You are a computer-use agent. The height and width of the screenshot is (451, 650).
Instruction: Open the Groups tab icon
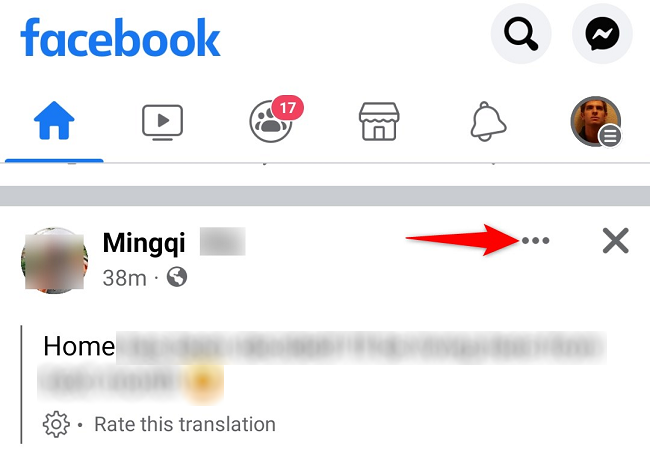tap(271, 122)
